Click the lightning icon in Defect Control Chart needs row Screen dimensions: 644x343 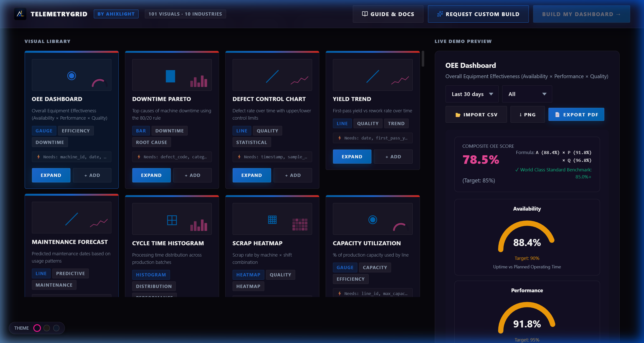point(239,157)
